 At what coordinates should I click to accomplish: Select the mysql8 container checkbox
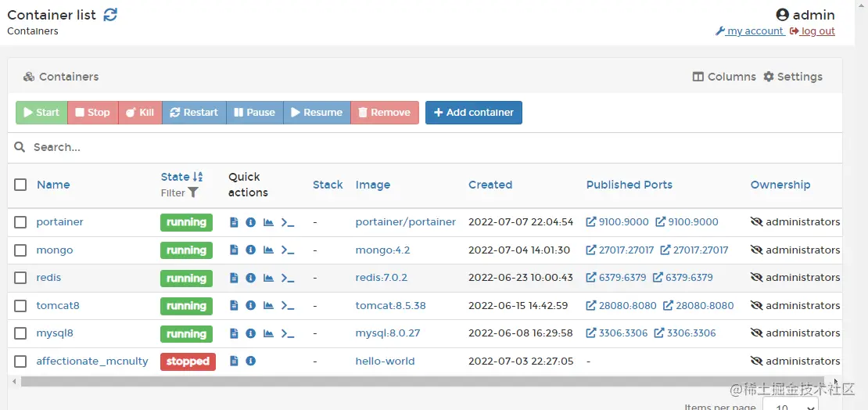(x=20, y=333)
